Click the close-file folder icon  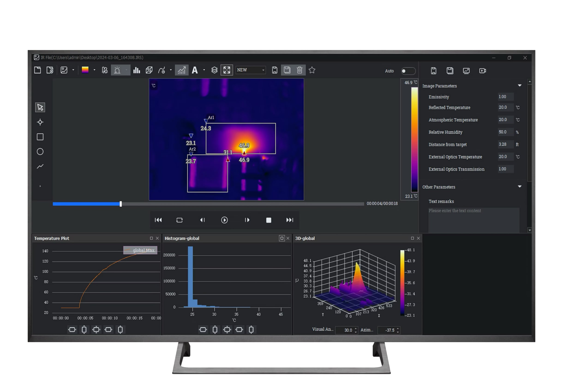[x=50, y=70]
